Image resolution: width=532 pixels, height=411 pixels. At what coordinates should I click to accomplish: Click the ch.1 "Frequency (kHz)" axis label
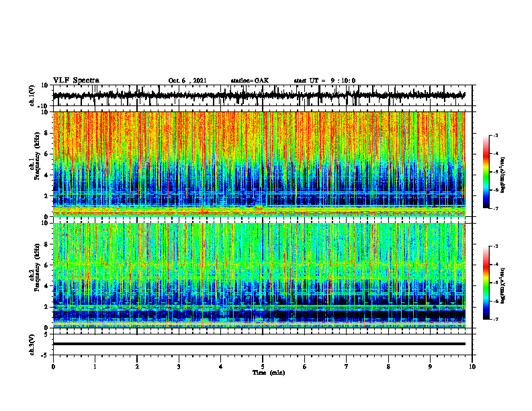[x=37, y=156]
